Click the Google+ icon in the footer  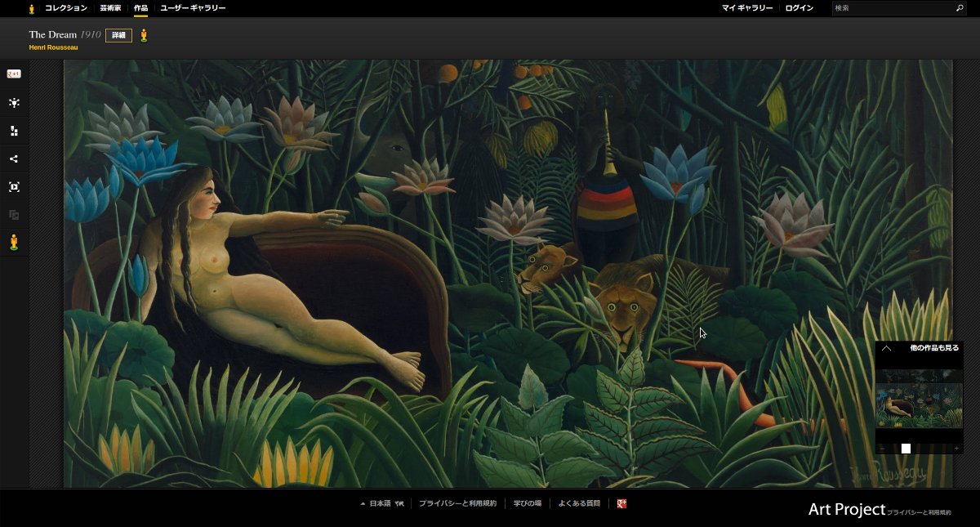pos(622,503)
